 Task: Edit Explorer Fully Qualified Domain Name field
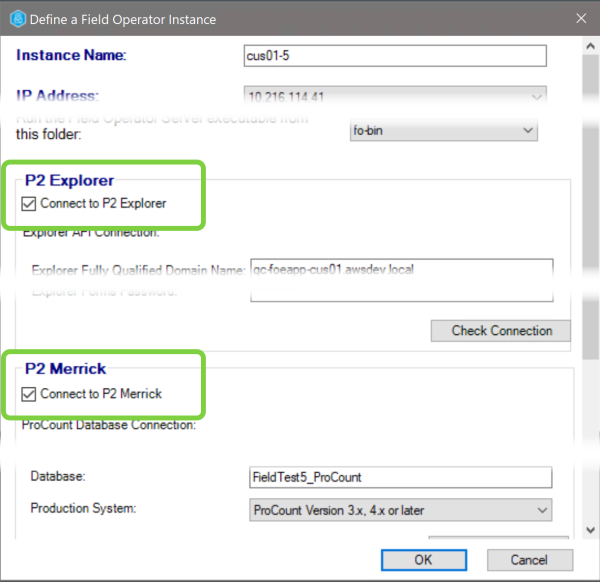(x=401, y=269)
